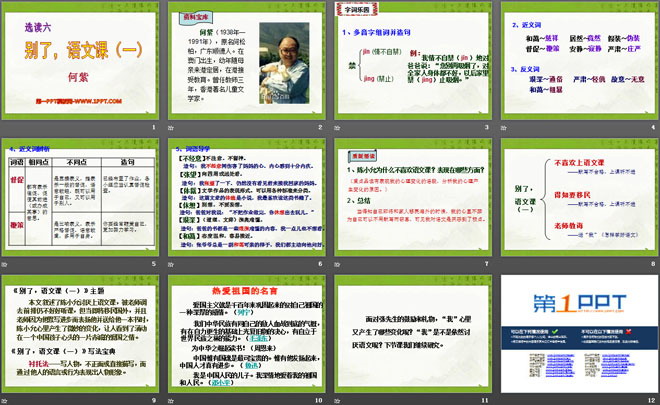The height and width of the screenshot is (405, 660).
Task: Select slide 6 titled 词语导学
Action: (x=247, y=197)
